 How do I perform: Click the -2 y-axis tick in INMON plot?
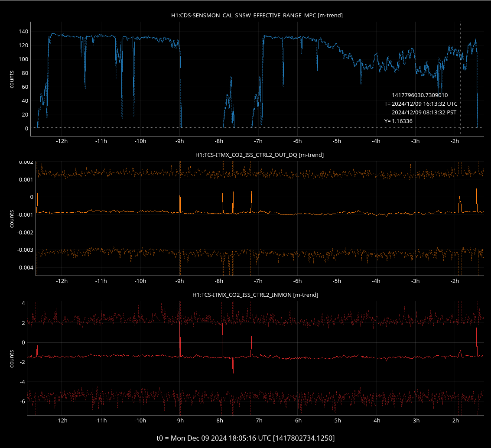click(x=22, y=362)
